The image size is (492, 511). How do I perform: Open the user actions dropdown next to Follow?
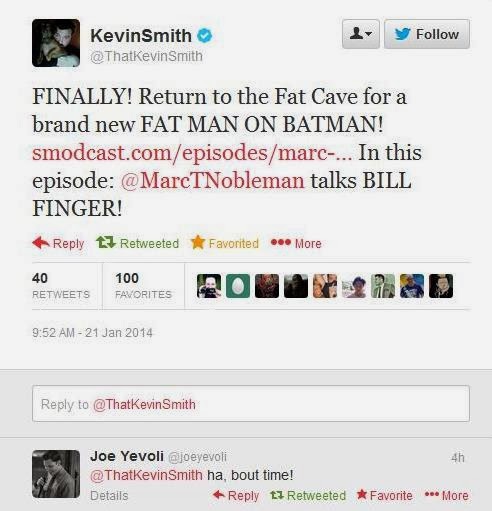[361, 34]
